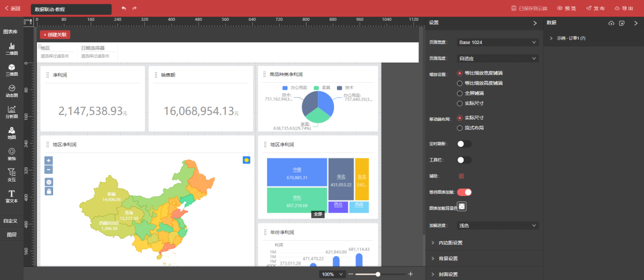Image resolution: width=644 pixels, height=280 pixels.
Task: Open the 图层 layers tab
Action: 11,235
